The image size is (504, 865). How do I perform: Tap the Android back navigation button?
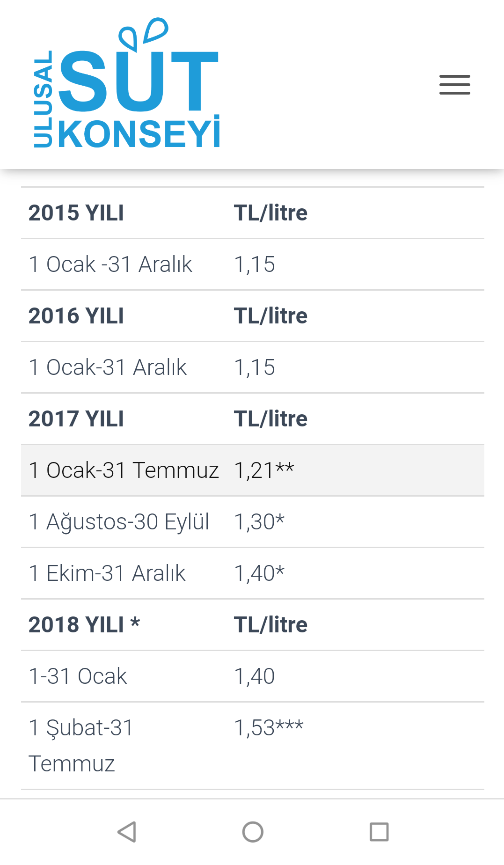coord(126,832)
